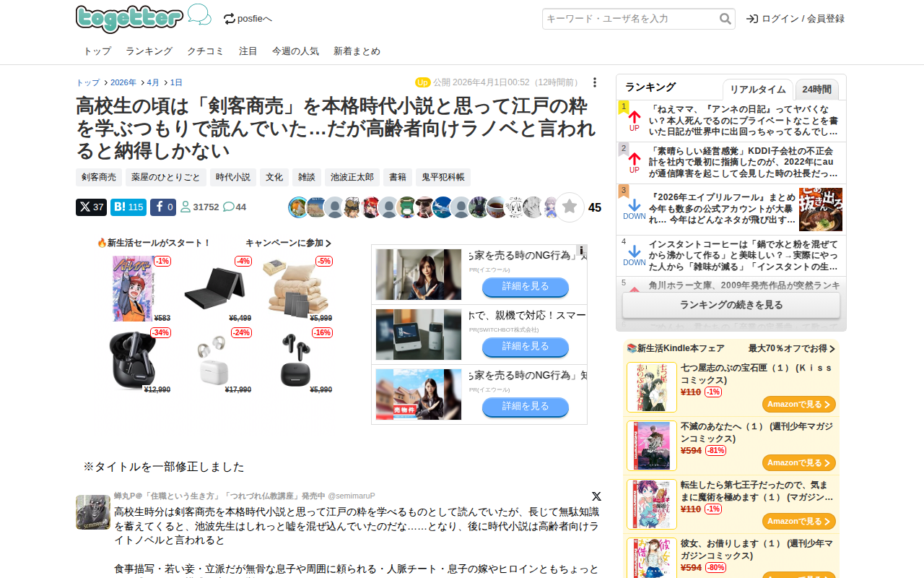This screenshot has height=578, width=924.
Task: Click the 鬼平犯科帳 tag
Action: pos(443,177)
